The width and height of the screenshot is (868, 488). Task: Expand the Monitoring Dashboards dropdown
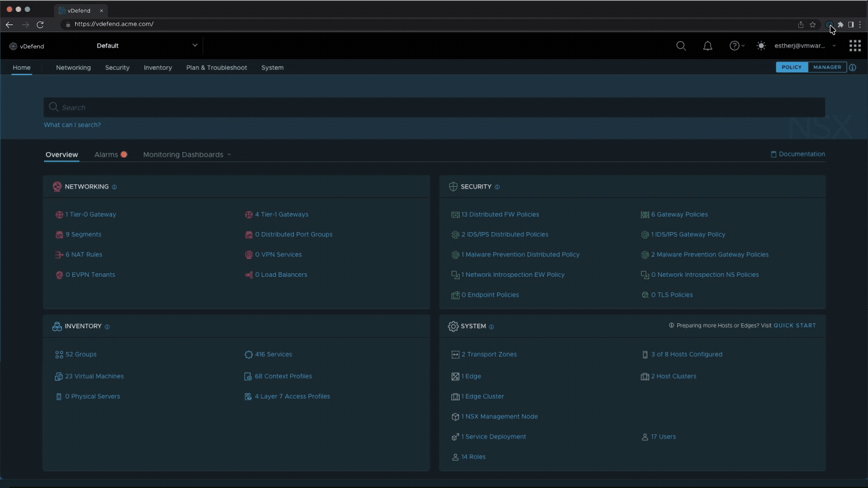(187, 155)
